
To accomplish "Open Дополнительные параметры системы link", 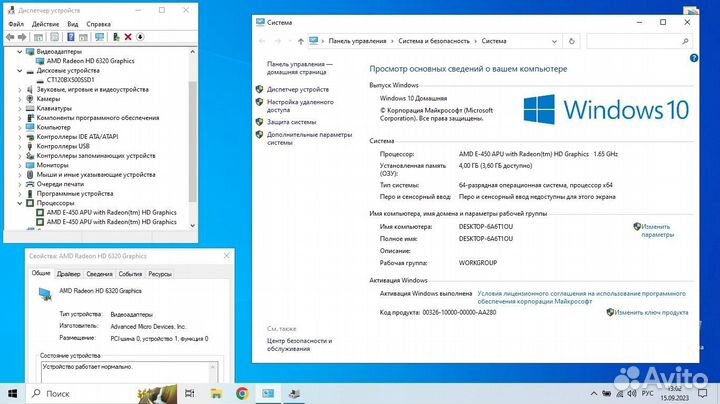I will coord(309,139).
